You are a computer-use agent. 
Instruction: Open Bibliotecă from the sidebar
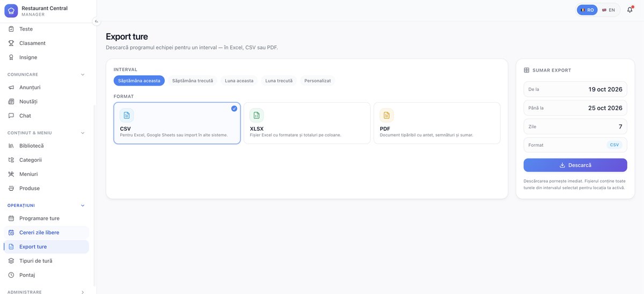46,146
